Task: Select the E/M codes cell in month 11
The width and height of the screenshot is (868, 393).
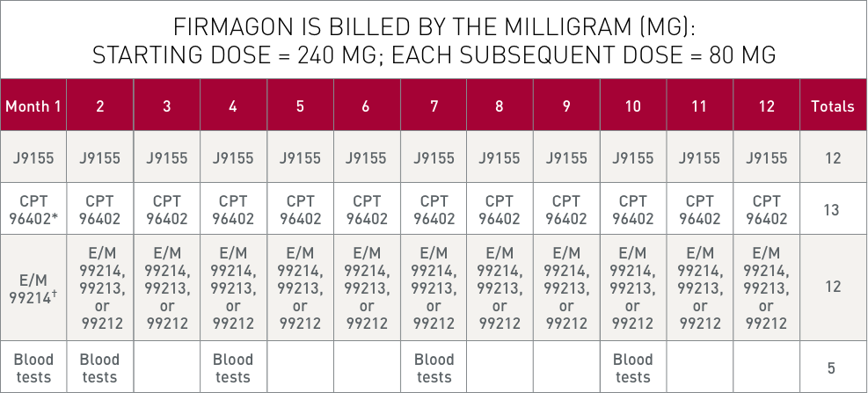Action: click(700, 287)
